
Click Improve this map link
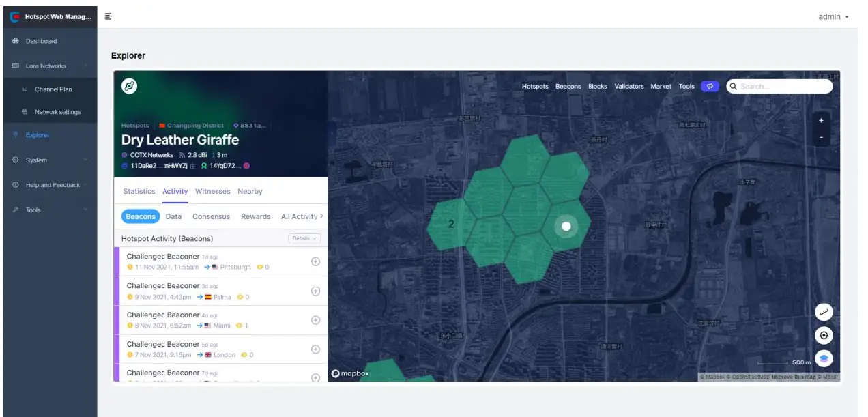pyautogui.click(x=794, y=377)
